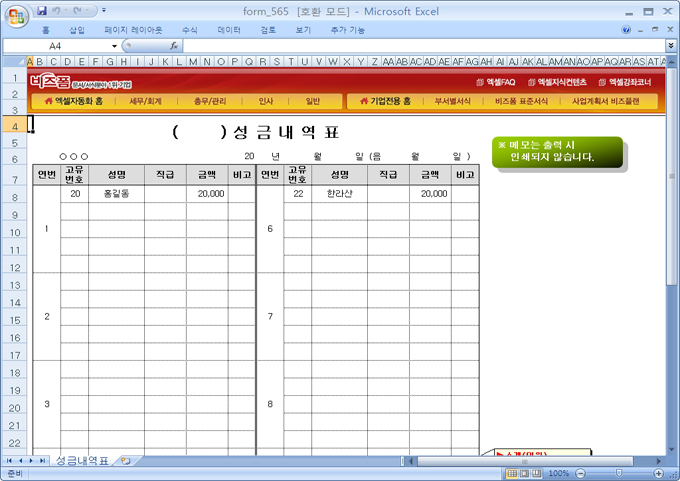
Task: Undo the last action in quick access
Action: point(56,10)
